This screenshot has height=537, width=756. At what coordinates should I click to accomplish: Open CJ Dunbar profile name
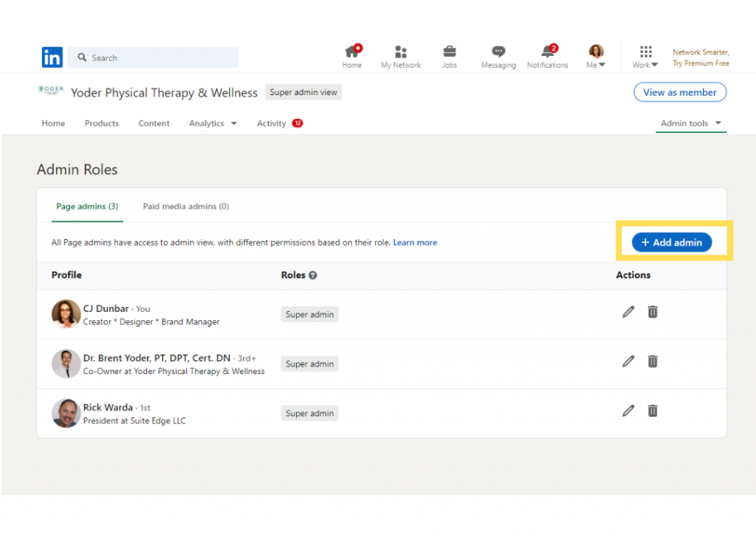106,308
